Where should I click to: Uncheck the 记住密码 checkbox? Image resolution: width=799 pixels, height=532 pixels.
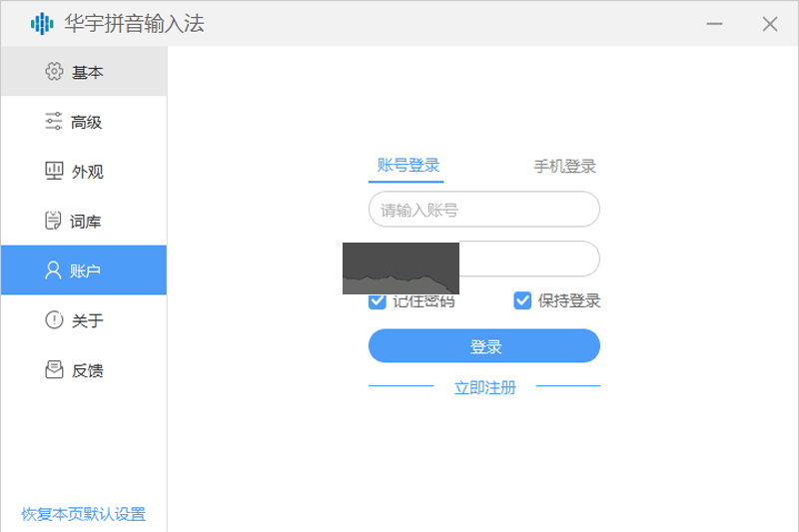click(378, 300)
